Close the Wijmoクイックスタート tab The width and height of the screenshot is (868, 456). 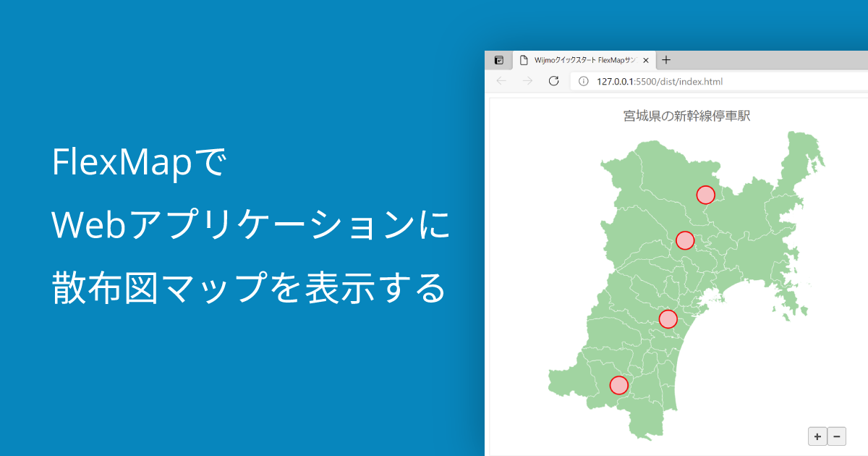[x=646, y=61]
